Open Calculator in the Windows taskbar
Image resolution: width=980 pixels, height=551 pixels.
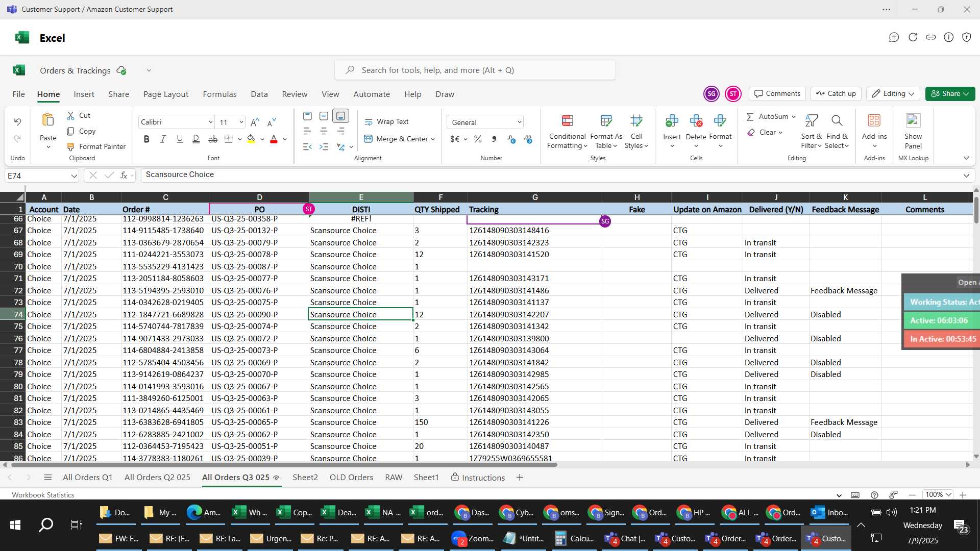575,539
